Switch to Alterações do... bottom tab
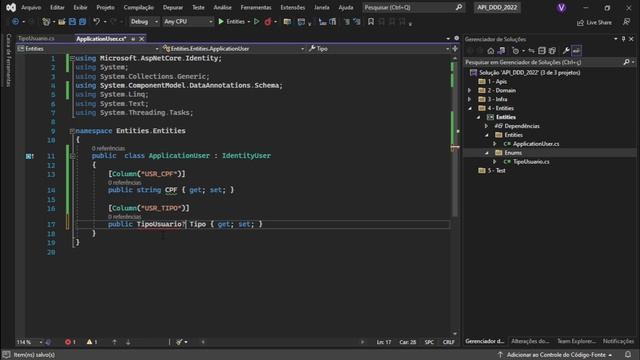This screenshot has width=640, height=360. [530, 341]
